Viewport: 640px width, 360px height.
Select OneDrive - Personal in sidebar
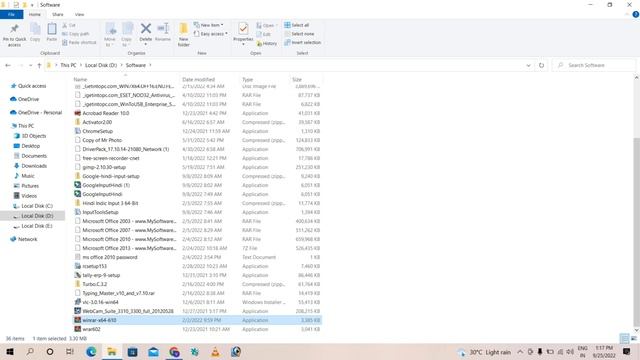[40, 113]
